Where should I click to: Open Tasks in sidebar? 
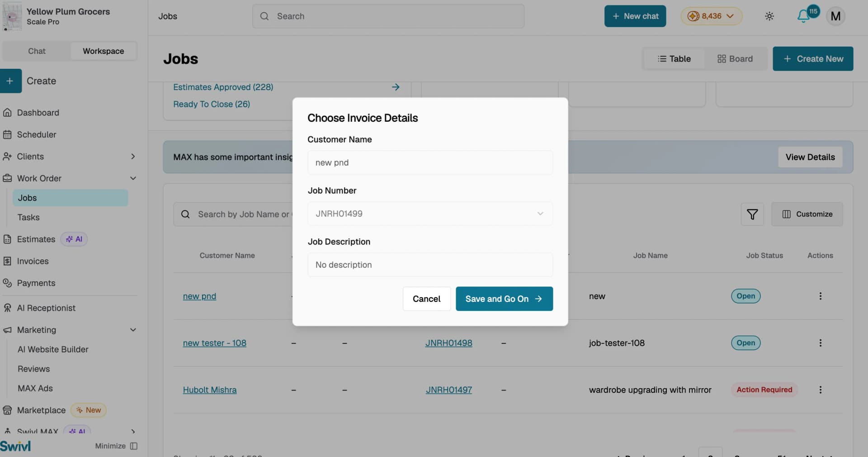click(28, 218)
